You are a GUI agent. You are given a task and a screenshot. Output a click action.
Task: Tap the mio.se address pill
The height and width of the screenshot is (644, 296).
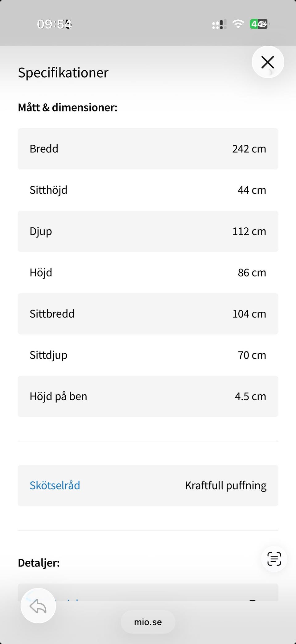click(x=148, y=622)
